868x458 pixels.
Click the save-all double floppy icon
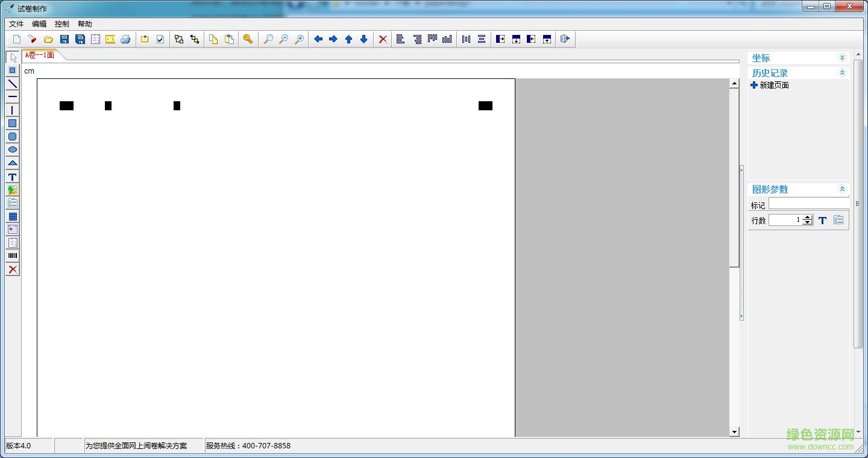tap(80, 39)
